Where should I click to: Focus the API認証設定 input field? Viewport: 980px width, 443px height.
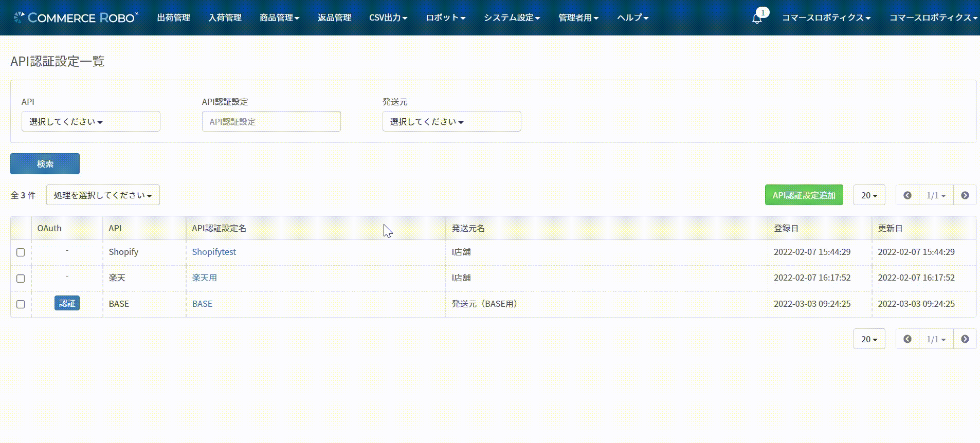pyautogui.click(x=271, y=122)
